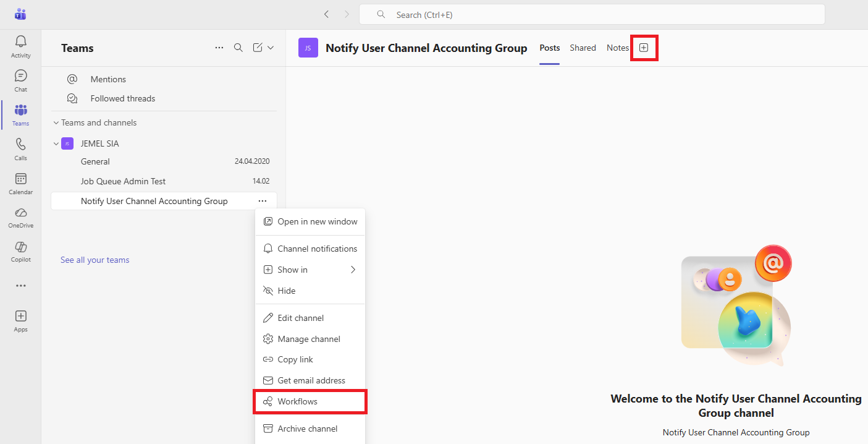Open the Activity feed in sidebar
This screenshot has height=444, width=868.
20,46
